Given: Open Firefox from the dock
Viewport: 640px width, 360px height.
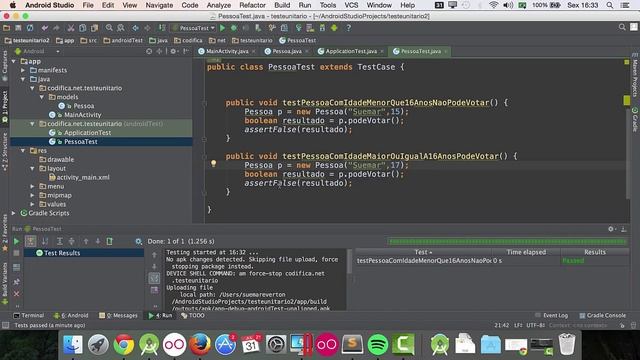Looking at the screenshot, I should (200, 344).
